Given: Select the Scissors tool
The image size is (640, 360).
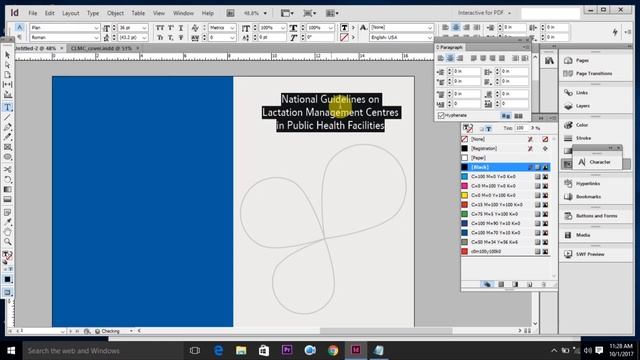Looking at the screenshot, I should point(7,169).
